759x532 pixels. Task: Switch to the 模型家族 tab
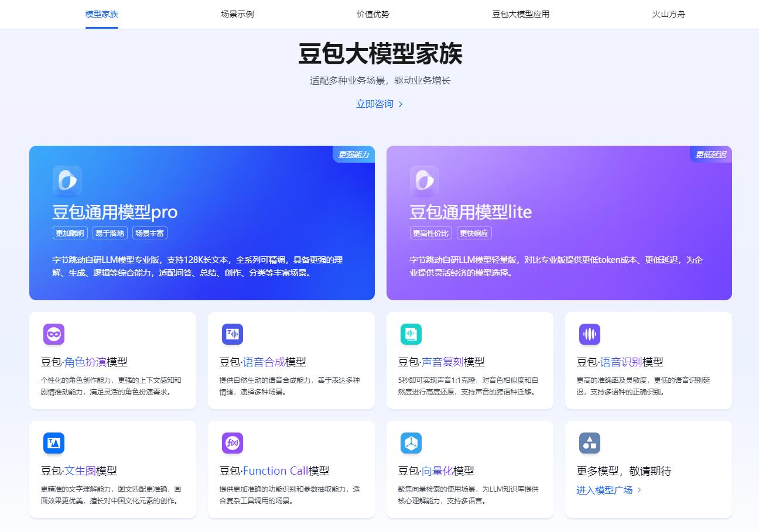pos(102,14)
